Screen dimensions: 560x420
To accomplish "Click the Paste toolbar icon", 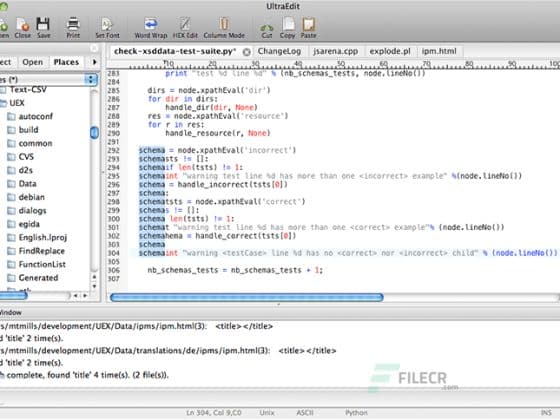I will [x=308, y=28].
